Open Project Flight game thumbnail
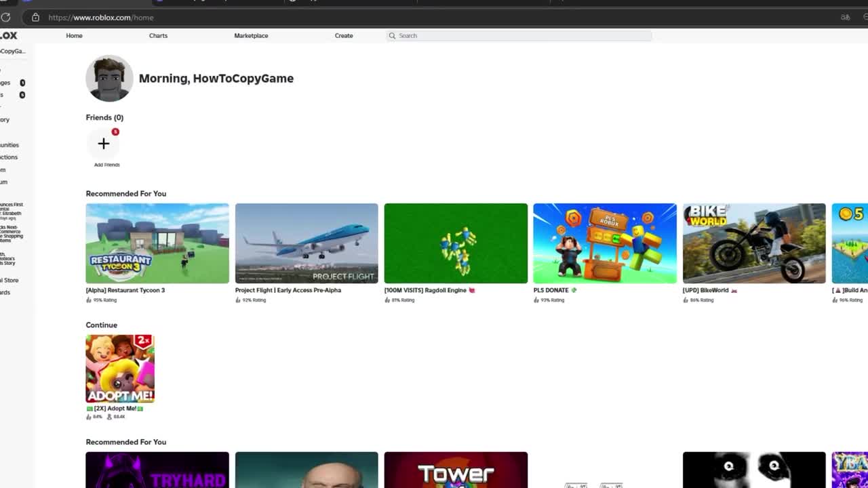The width and height of the screenshot is (868, 488). pyautogui.click(x=307, y=243)
